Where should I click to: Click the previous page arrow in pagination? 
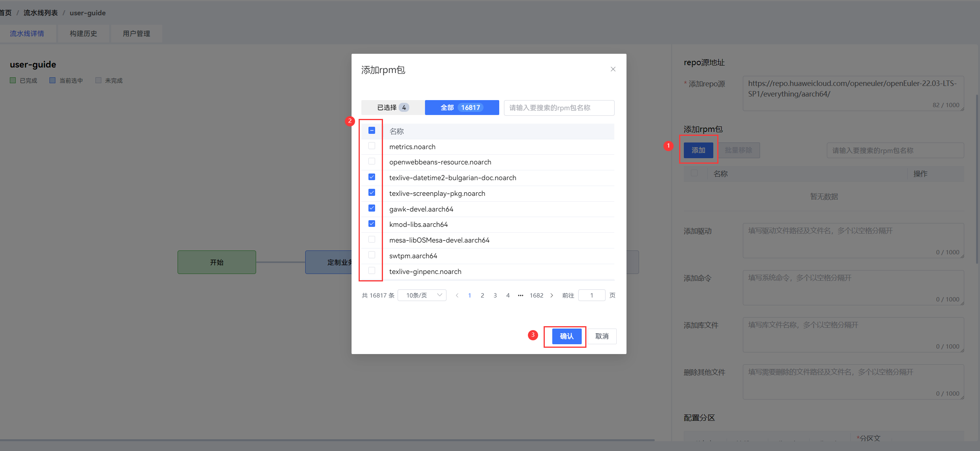[x=457, y=296]
